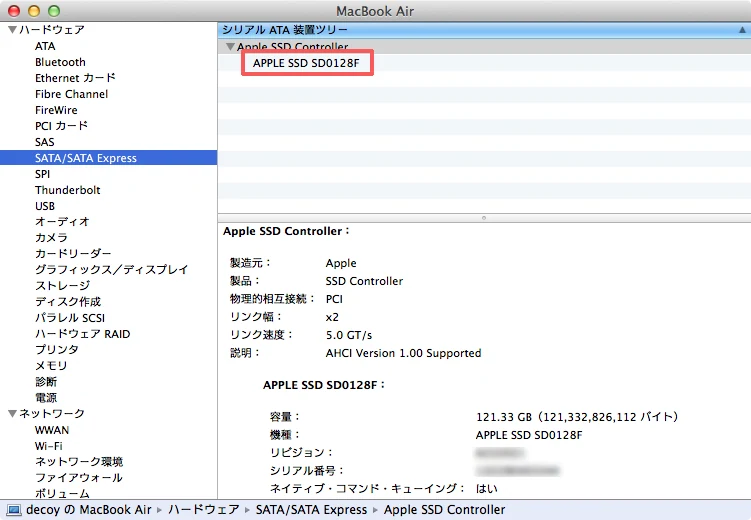Screen dimensions: 751x520
Task: Select ボリューム in the sidebar
Action: tap(62, 493)
